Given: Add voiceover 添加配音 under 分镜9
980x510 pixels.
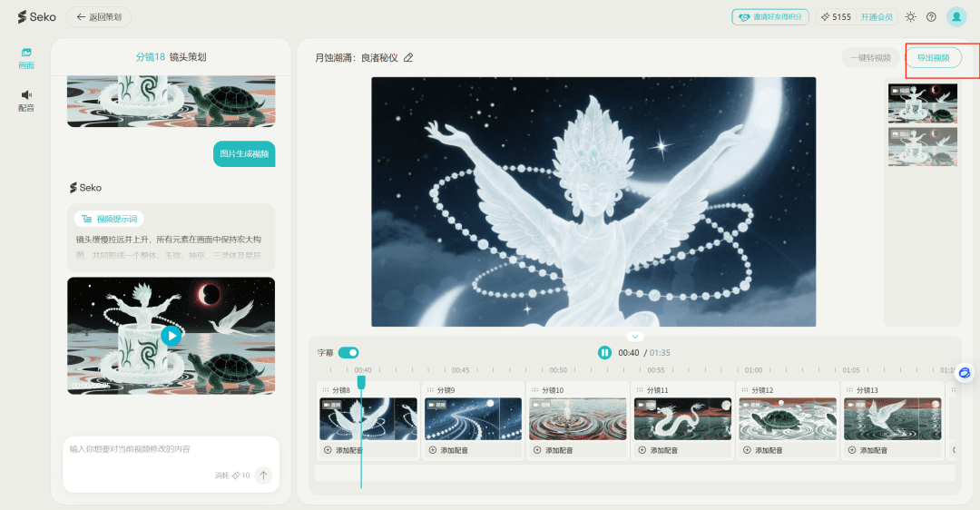Looking at the screenshot, I should click(x=448, y=450).
